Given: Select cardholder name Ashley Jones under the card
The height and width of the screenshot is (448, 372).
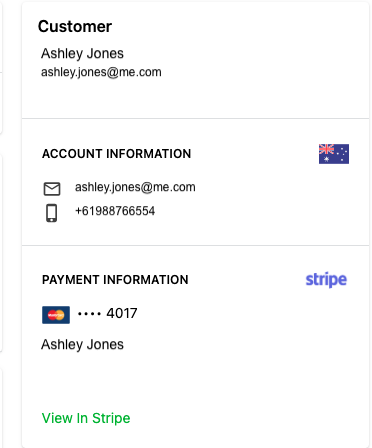Looking at the screenshot, I should tap(82, 344).
